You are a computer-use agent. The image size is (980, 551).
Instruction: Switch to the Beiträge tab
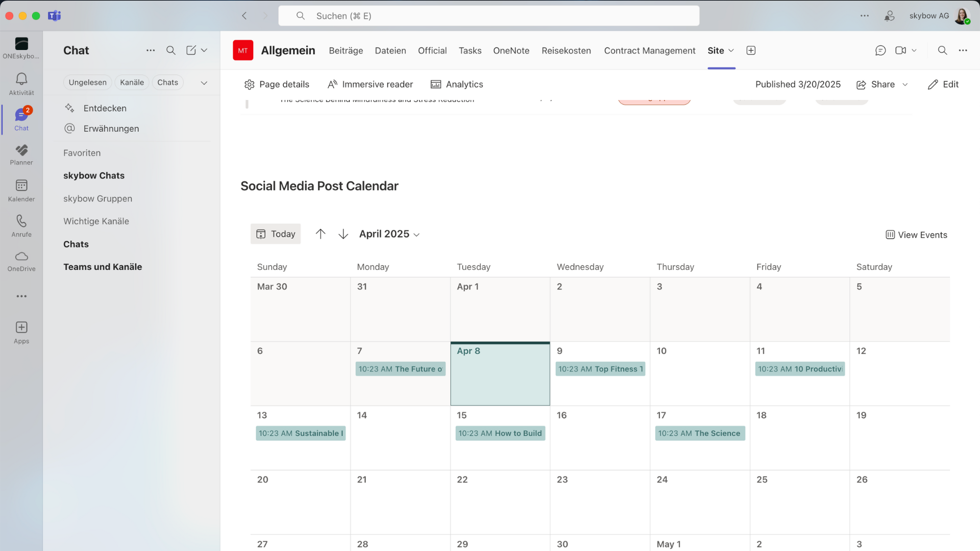[x=346, y=51]
